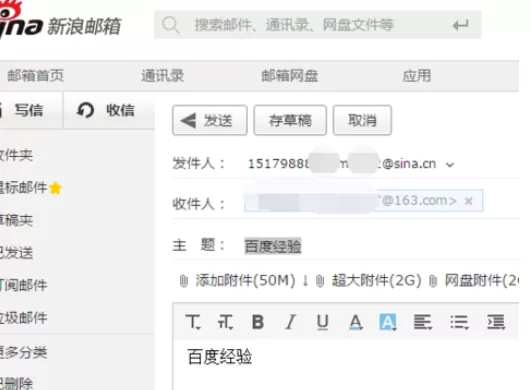Open the 已发送 sent folder

point(16,253)
